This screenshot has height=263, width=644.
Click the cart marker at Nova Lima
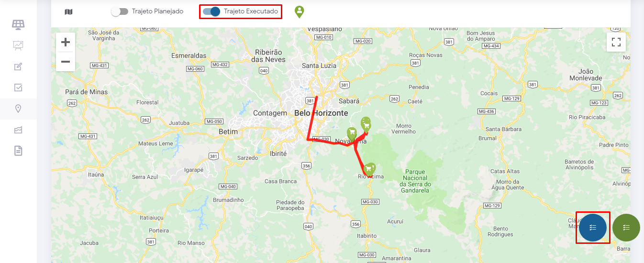(352, 133)
